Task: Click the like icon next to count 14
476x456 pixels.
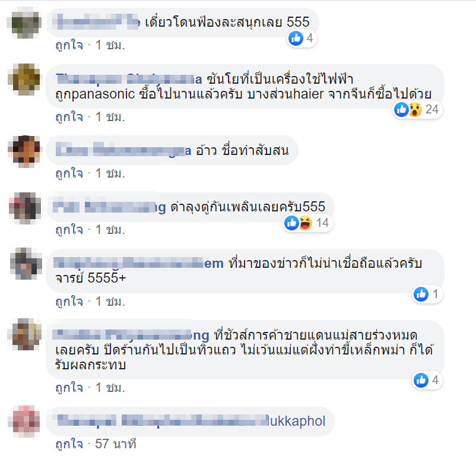Action: click(x=292, y=223)
